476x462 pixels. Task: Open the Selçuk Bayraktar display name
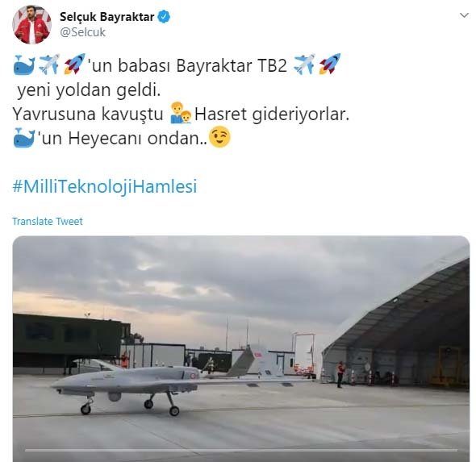106,17
